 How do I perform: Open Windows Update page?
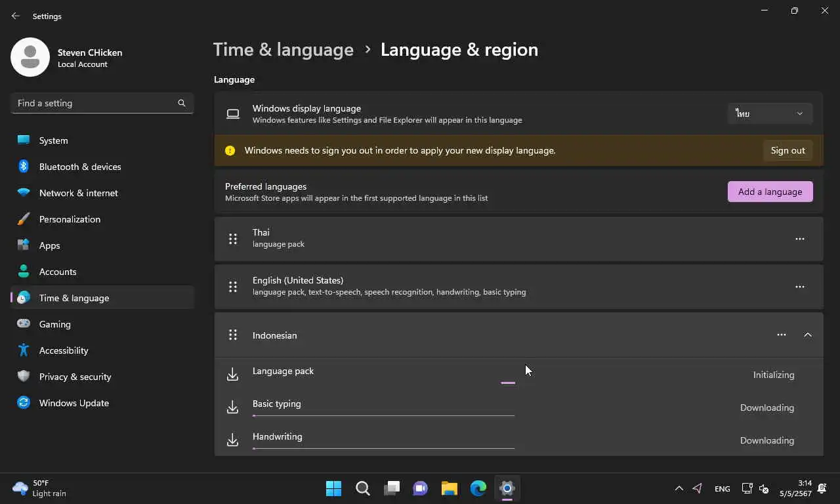103,403
